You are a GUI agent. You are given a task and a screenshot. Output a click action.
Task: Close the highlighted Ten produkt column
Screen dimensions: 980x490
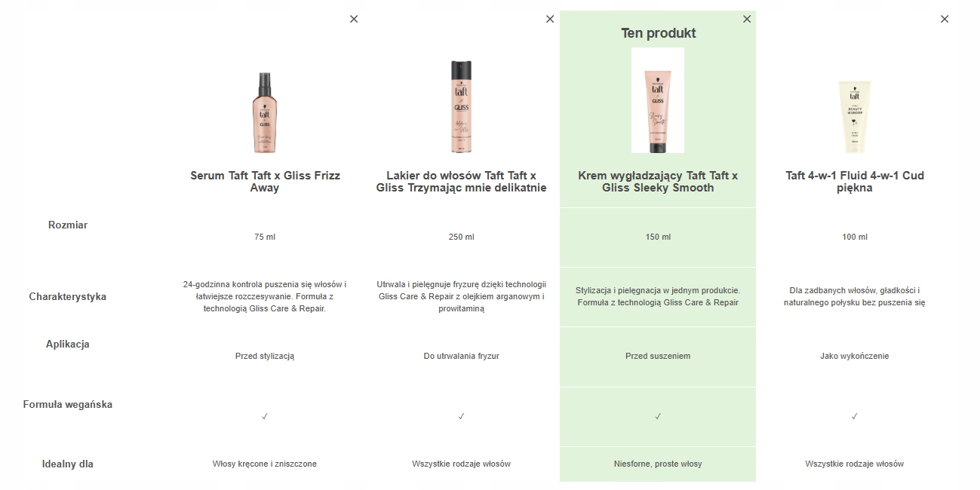point(747,19)
